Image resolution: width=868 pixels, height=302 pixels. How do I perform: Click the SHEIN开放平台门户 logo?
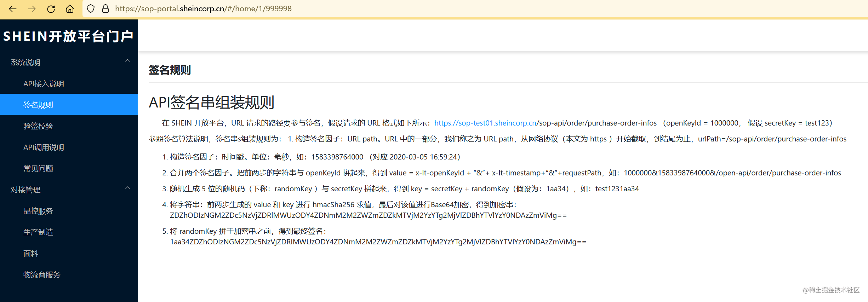(x=68, y=36)
